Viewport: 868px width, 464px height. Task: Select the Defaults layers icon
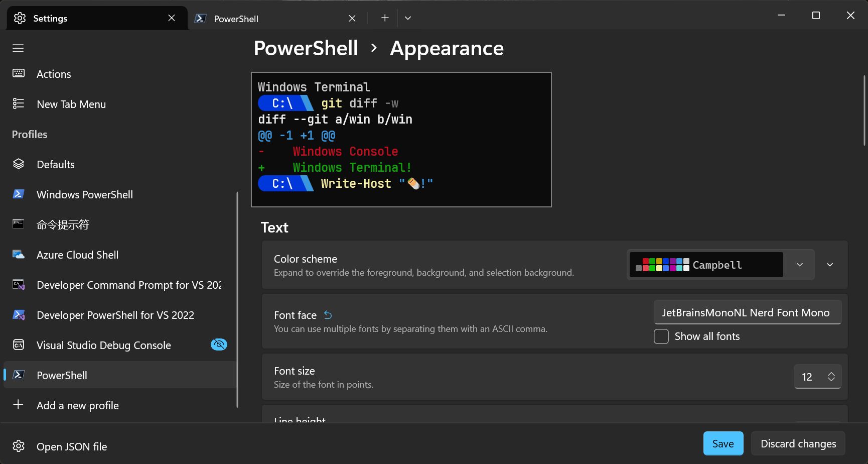19,164
